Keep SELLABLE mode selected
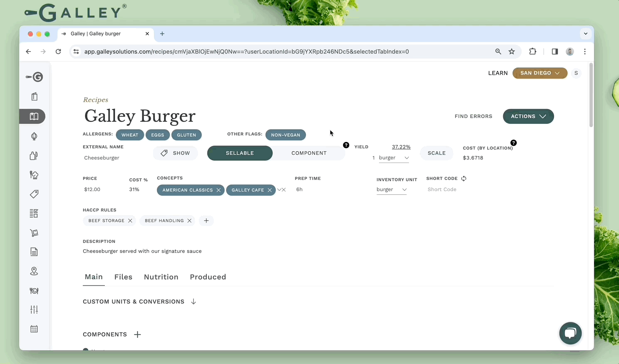Viewport: 619px width, 364px height. coord(240,153)
